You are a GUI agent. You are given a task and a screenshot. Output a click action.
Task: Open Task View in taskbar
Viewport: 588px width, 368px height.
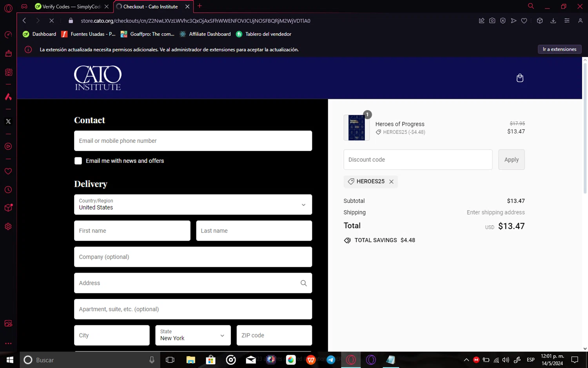tap(170, 360)
